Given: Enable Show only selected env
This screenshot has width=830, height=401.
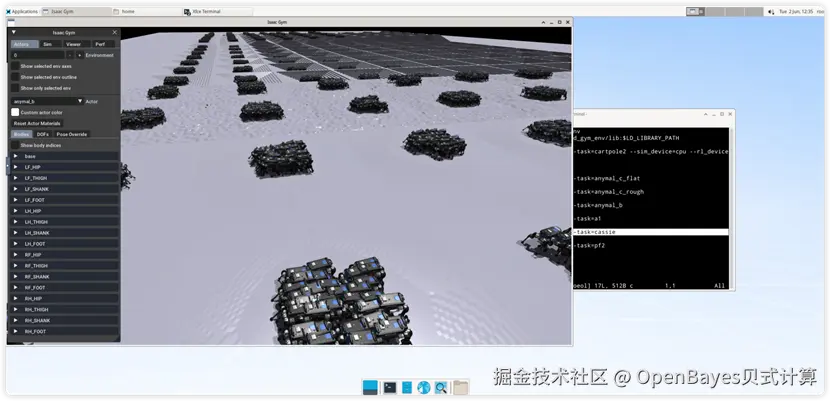Looking at the screenshot, I should (x=15, y=88).
